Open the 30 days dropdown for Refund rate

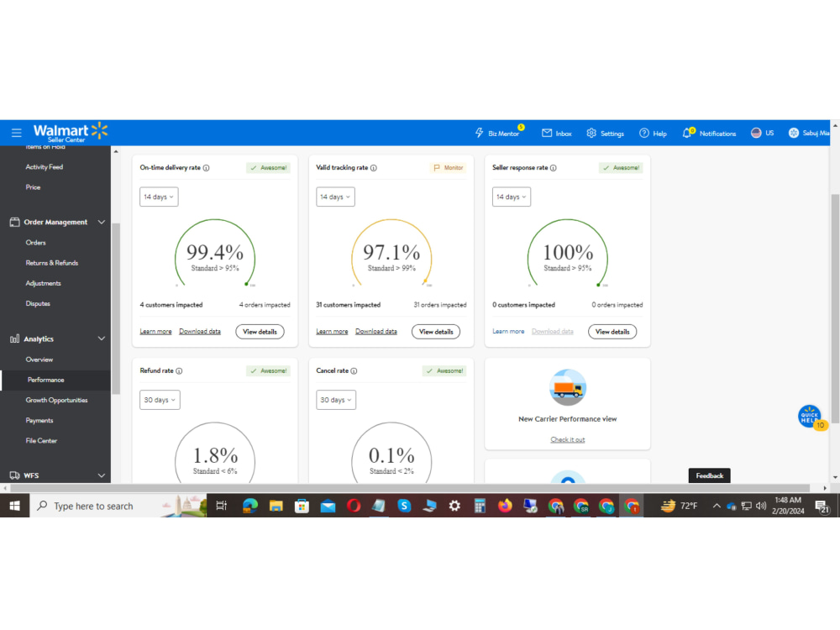(160, 400)
